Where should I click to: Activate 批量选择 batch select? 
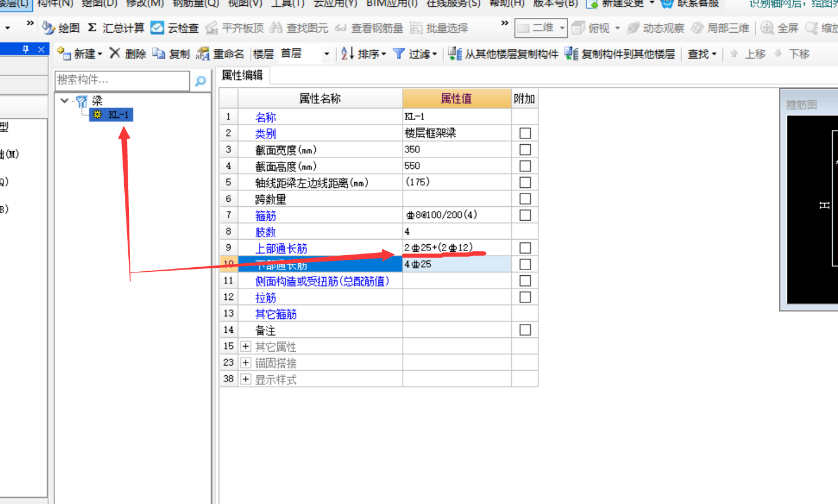pos(439,28)
